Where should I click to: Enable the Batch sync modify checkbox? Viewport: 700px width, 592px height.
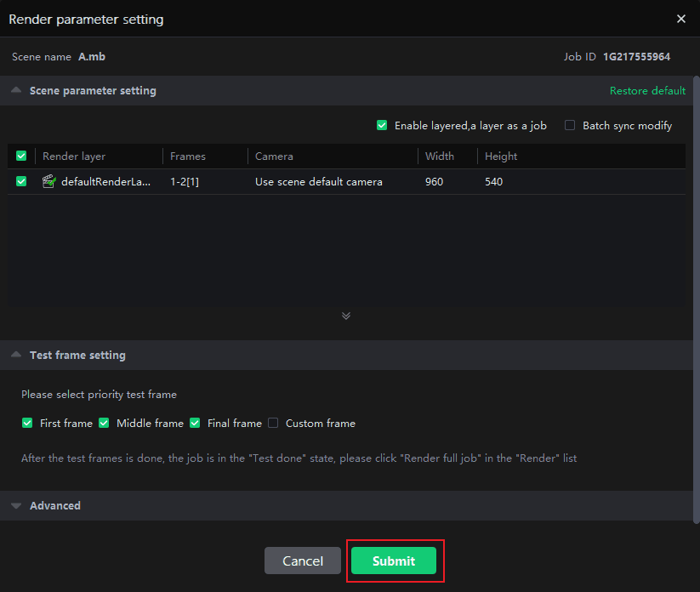(570, 125)
